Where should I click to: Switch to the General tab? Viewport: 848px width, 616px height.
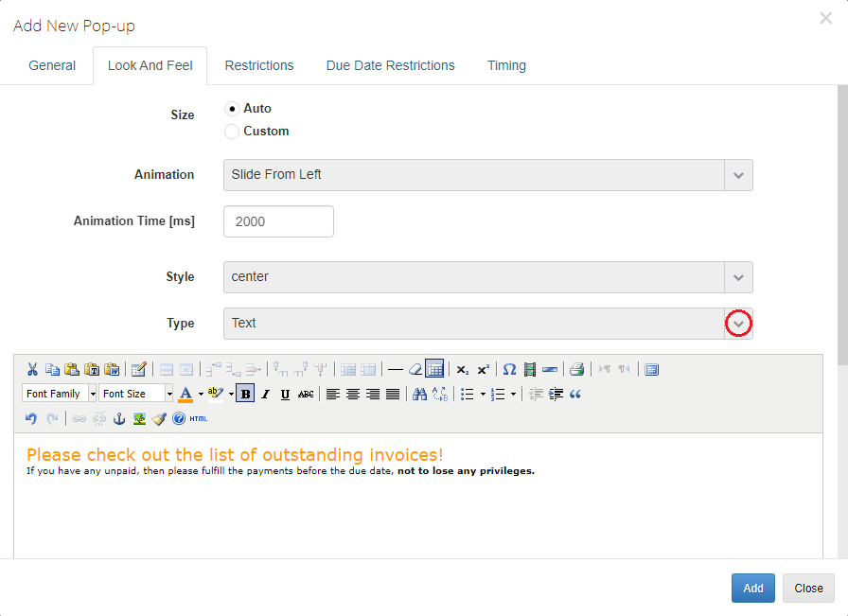point(52,65)
